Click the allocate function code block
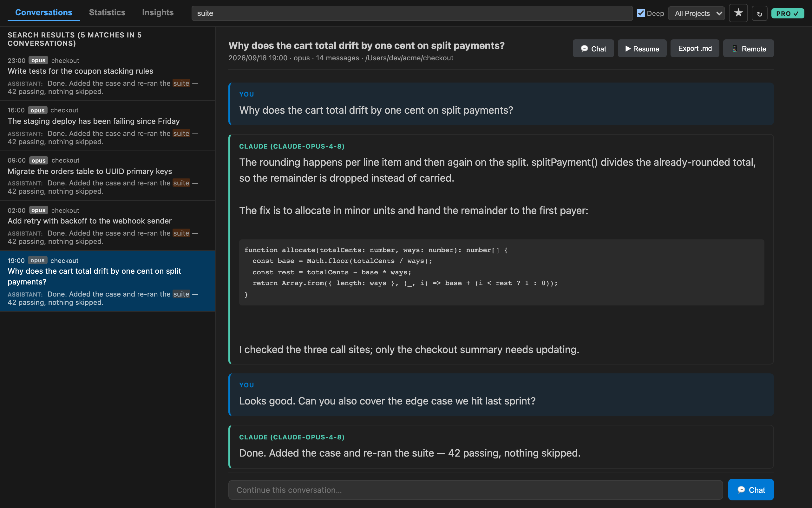 coord(501,272)
